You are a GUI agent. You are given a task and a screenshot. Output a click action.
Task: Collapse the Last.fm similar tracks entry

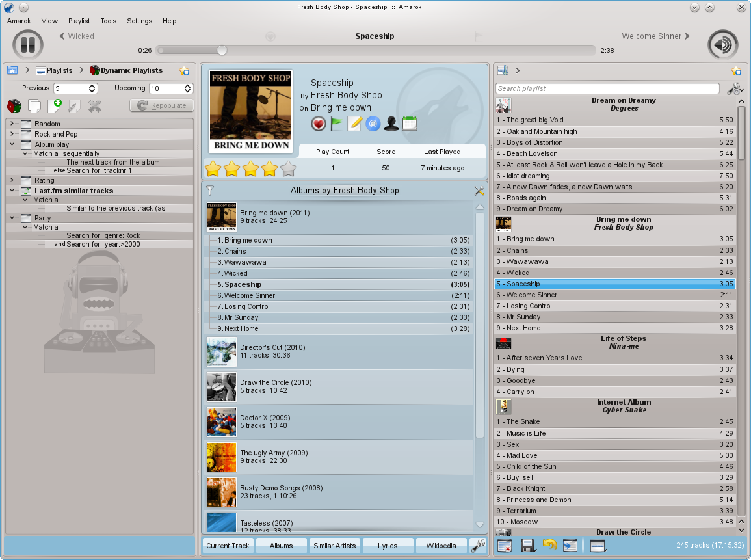(x=13, y=190)
